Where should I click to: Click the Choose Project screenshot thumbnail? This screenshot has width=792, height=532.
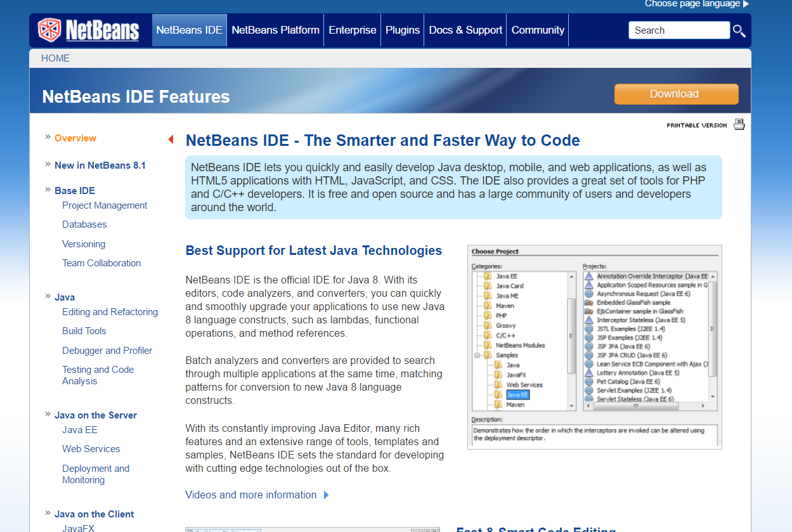(595, 347)
